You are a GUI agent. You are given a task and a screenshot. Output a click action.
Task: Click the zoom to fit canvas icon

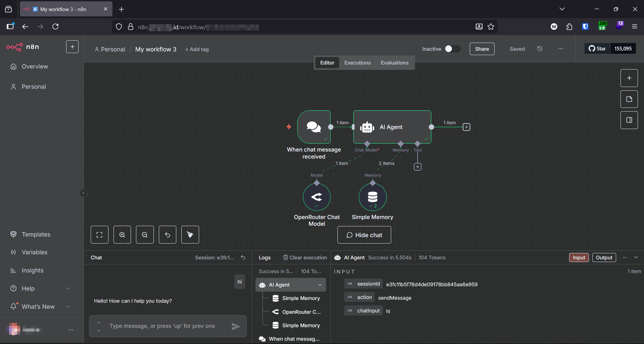tap(99, 235)
